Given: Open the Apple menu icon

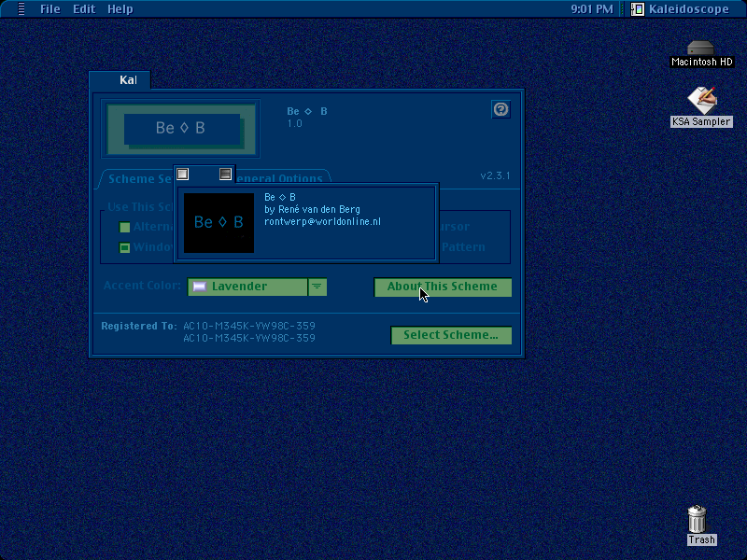Looking at the screenshot, I should [21, 9].
